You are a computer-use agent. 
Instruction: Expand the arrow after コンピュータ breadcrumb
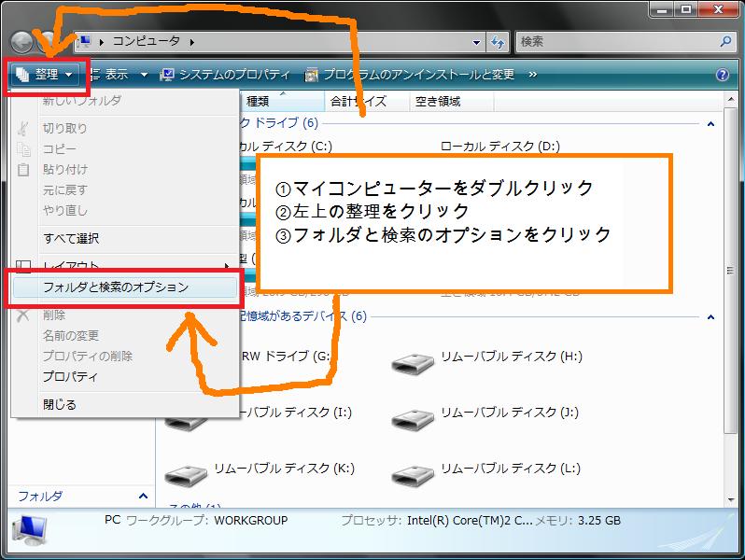(x=192, y=42)
